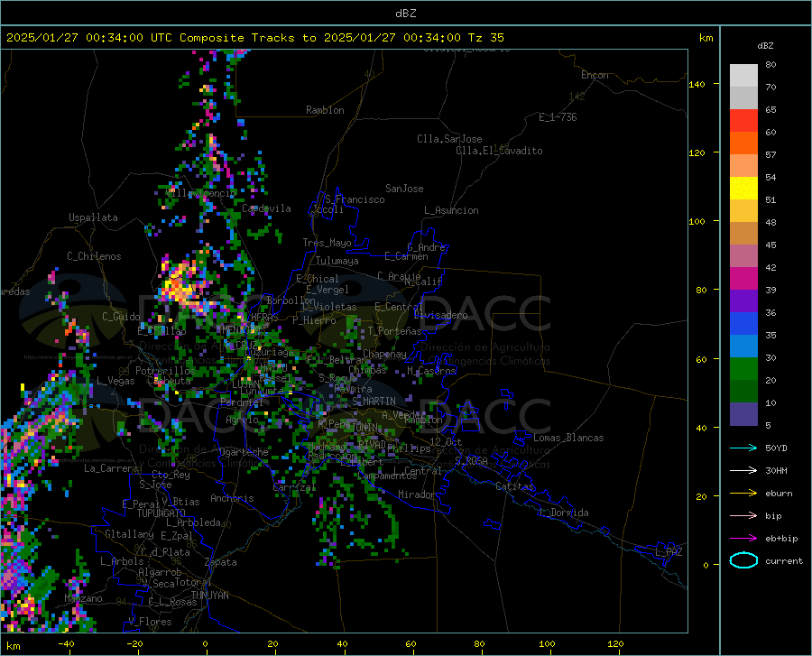This screenshot has height=656, width=812.
Task: Click the 'km' unit label at top right of map
Action: coord(706,38)
